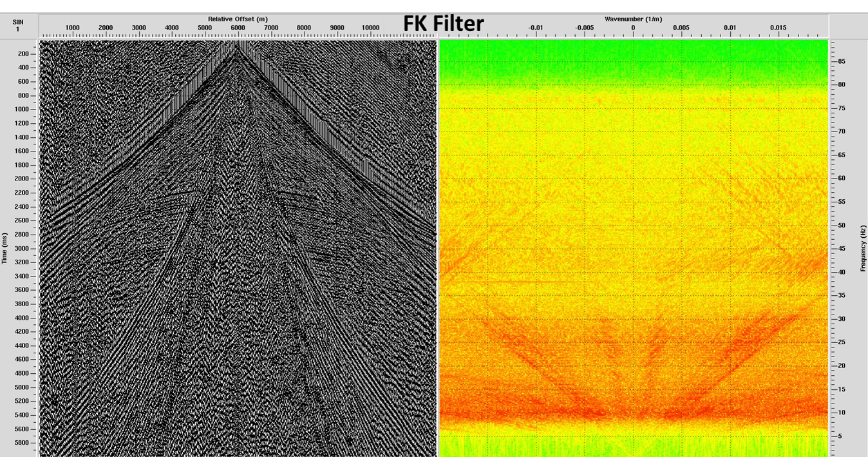Click the 10 Hz tick on the frequency axis

840,413
